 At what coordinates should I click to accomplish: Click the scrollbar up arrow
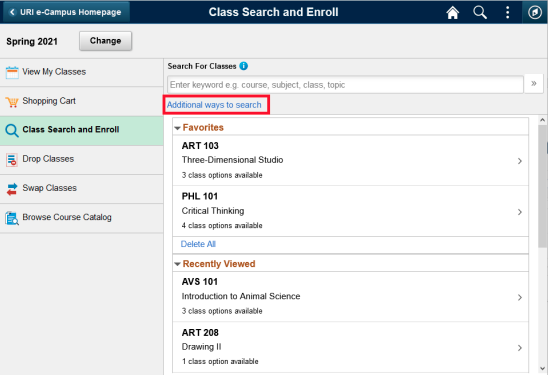coord(542,120)
